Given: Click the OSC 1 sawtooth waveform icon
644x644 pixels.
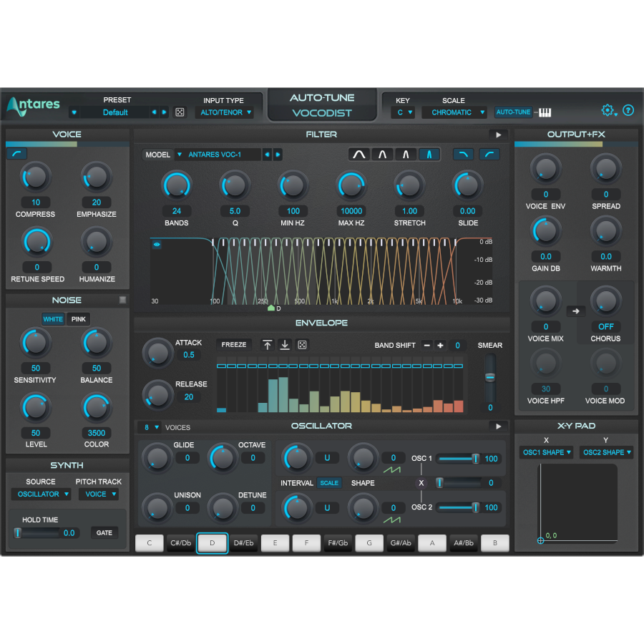Looking at the screenshot, I should coord(392,469).
